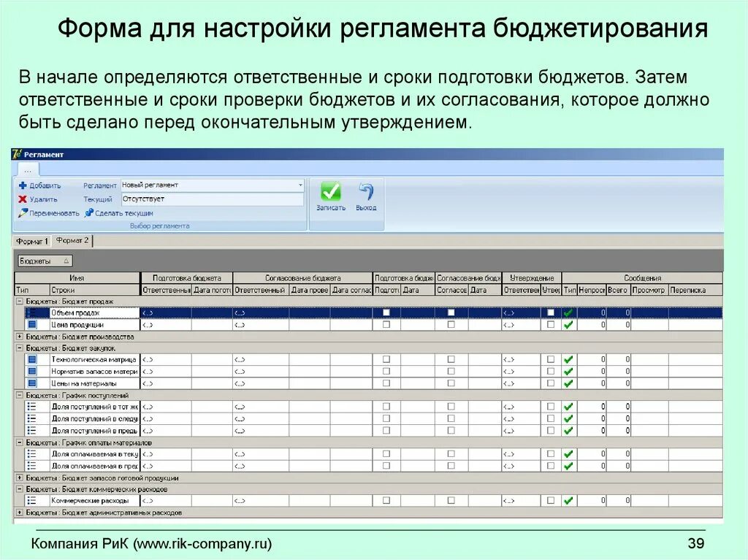The image size is (748, 560).
Task: Click the Текущий field showing Отсутствует
Action: point(213,199)
